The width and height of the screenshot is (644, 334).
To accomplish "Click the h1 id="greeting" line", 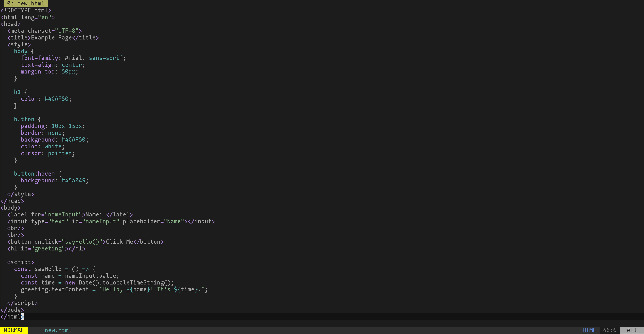I will tap(46, 249).
